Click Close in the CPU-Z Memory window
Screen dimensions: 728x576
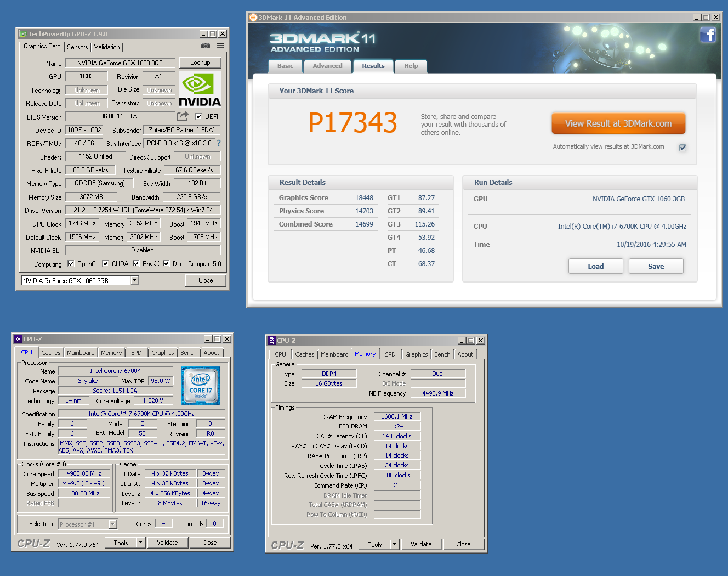pos(463,544)
